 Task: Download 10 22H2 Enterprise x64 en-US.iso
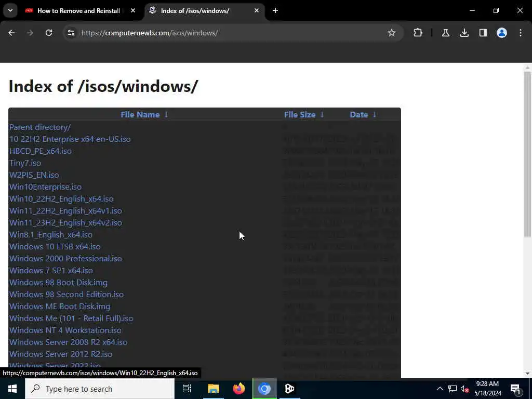pyautogui.click(x=70, y=139)
